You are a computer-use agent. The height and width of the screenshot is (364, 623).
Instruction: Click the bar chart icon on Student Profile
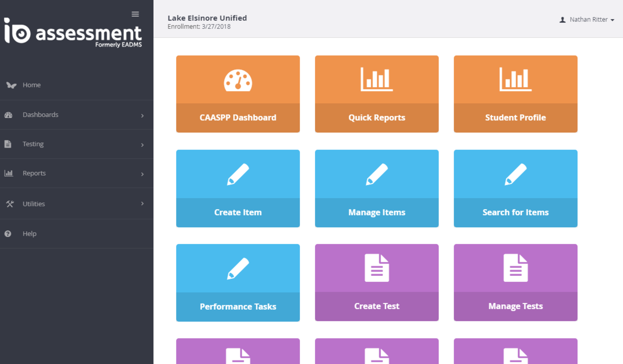515,79
